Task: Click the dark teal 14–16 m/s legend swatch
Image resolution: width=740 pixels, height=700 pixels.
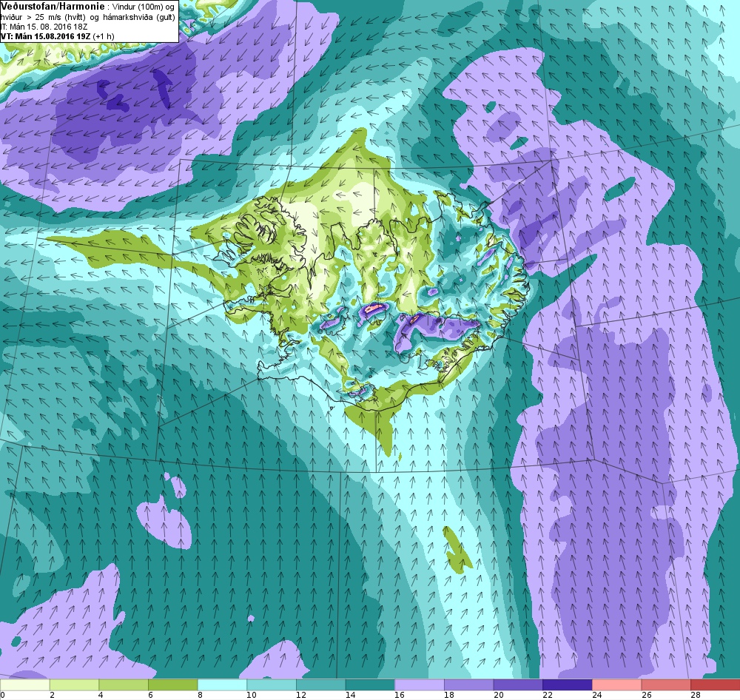Action: click(x=370, y=684)
